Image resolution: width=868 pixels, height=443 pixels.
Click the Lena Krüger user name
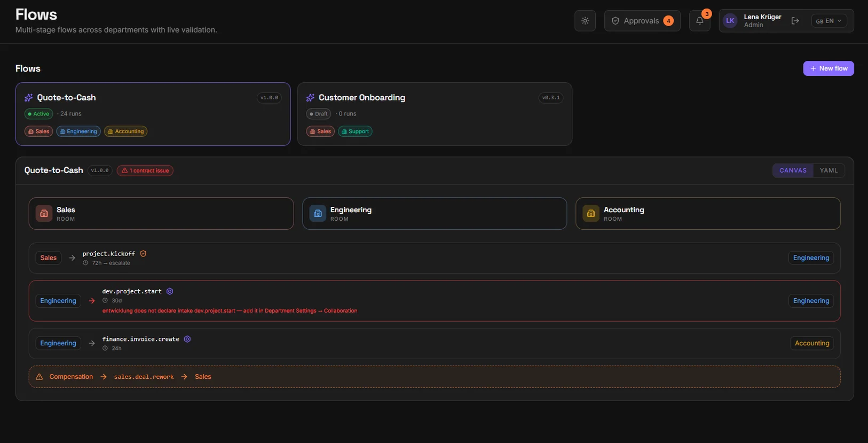(763, 17)
